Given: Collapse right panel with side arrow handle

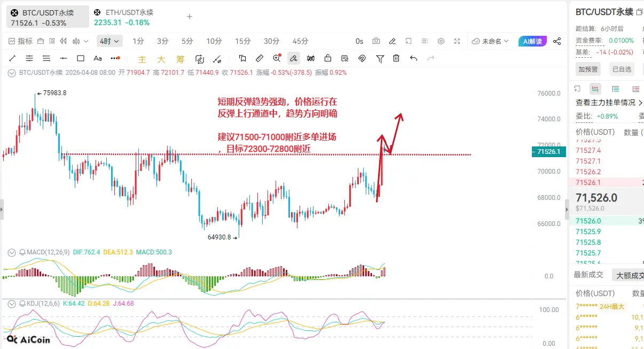Looking at the screenshot, I should point(567,210).
